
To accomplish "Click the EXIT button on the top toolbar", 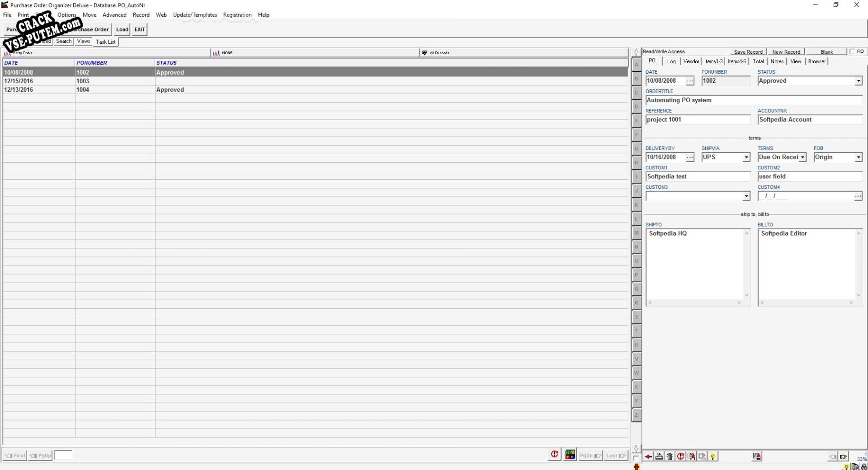I will [x=139, y=29].
